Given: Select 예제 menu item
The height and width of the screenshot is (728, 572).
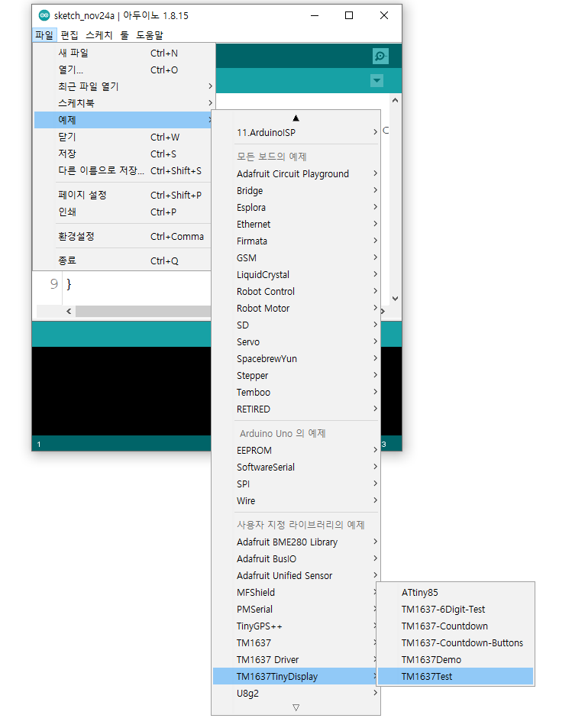Looking at the screenshot, I should click(x=124, y=120).
